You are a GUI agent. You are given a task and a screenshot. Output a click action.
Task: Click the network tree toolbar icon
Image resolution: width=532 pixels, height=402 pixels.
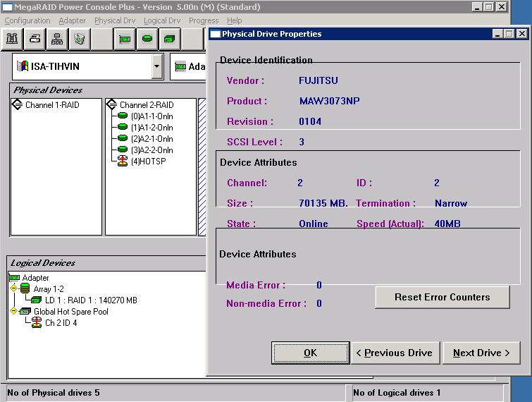tap(57, 39)
